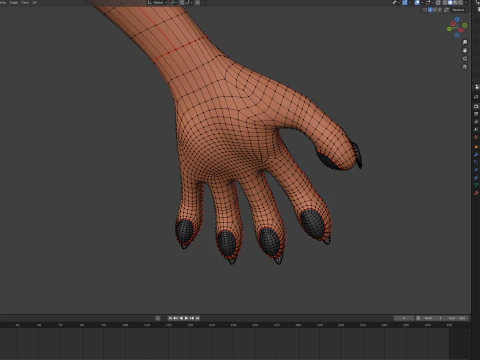The width and height of the screenshot is (480, 360).
Task: Open the Edge menu
Action: [14, 2]
